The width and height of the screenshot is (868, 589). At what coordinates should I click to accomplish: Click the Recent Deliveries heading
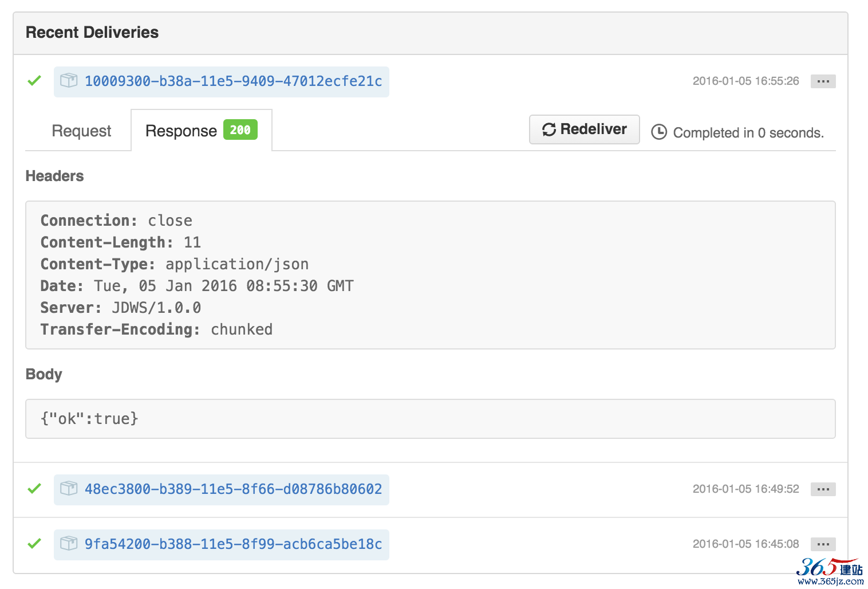coord(92,33)
